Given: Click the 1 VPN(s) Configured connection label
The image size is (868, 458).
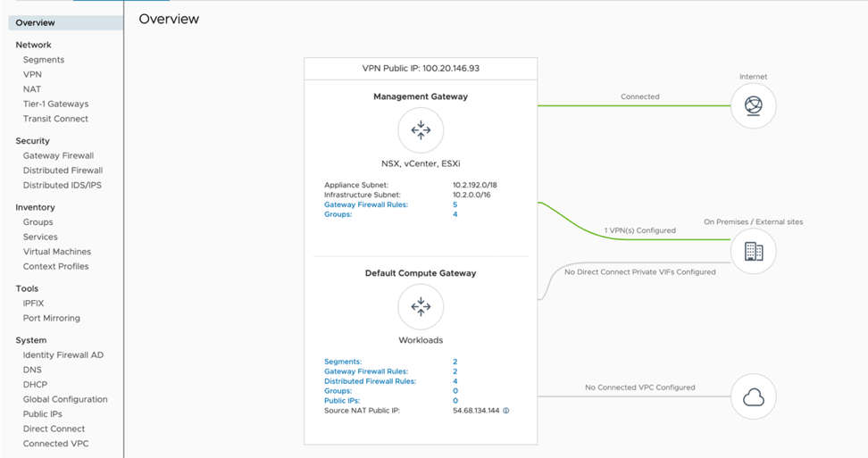Looking at the screenshot, I should click(639, 230).
